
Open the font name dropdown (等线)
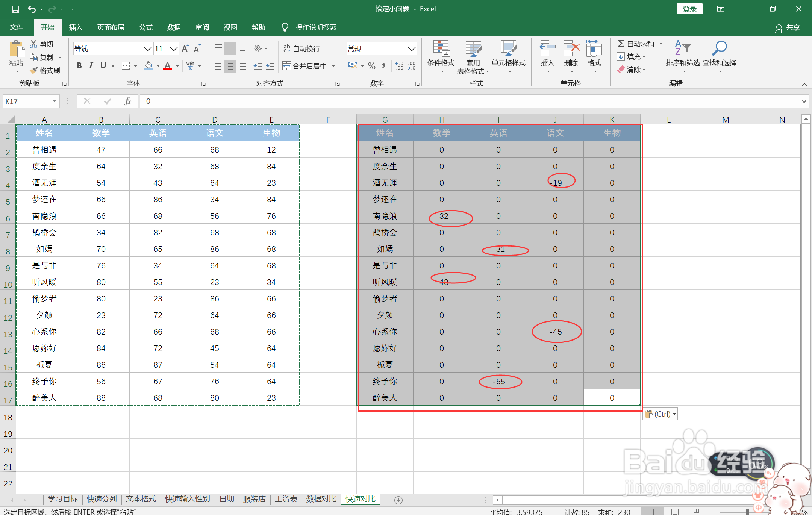click(148, 48)
